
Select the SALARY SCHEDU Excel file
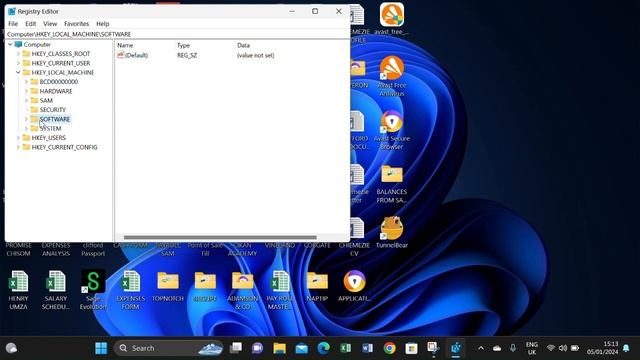click(56, 290)
